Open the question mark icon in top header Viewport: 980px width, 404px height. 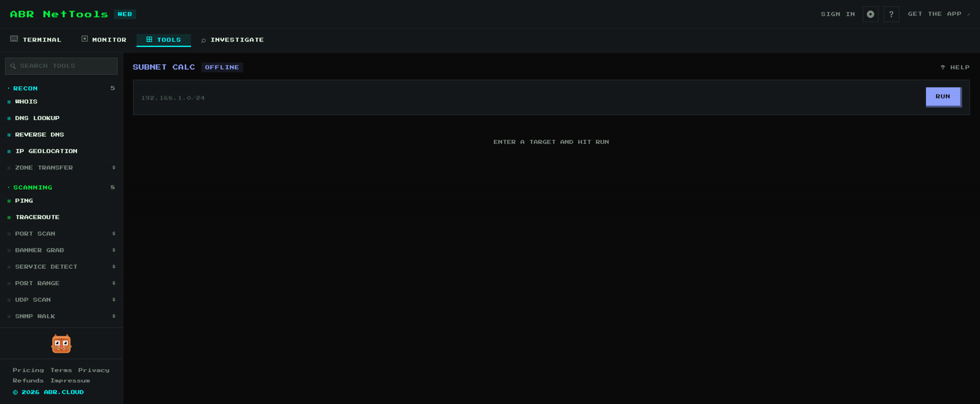[x=891, y=14]
